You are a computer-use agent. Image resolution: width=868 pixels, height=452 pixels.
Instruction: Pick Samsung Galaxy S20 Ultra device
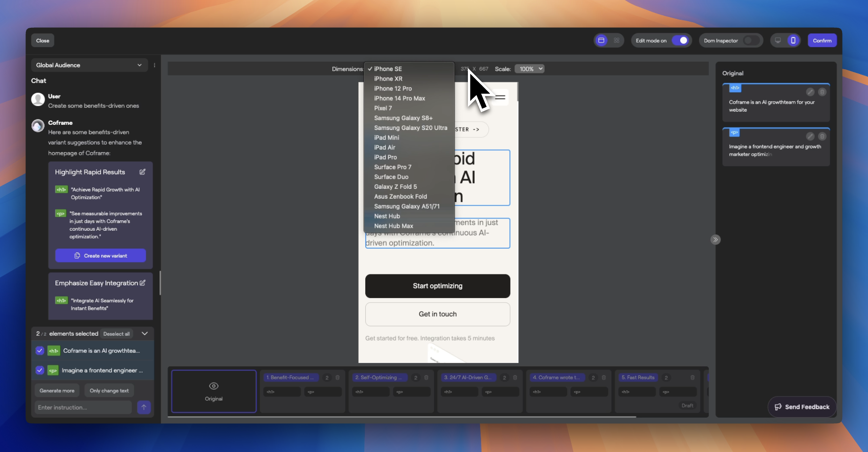point(409,128)
